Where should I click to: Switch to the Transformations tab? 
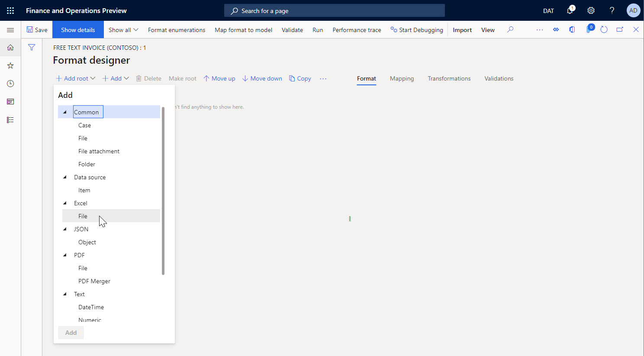click(449, 78)
